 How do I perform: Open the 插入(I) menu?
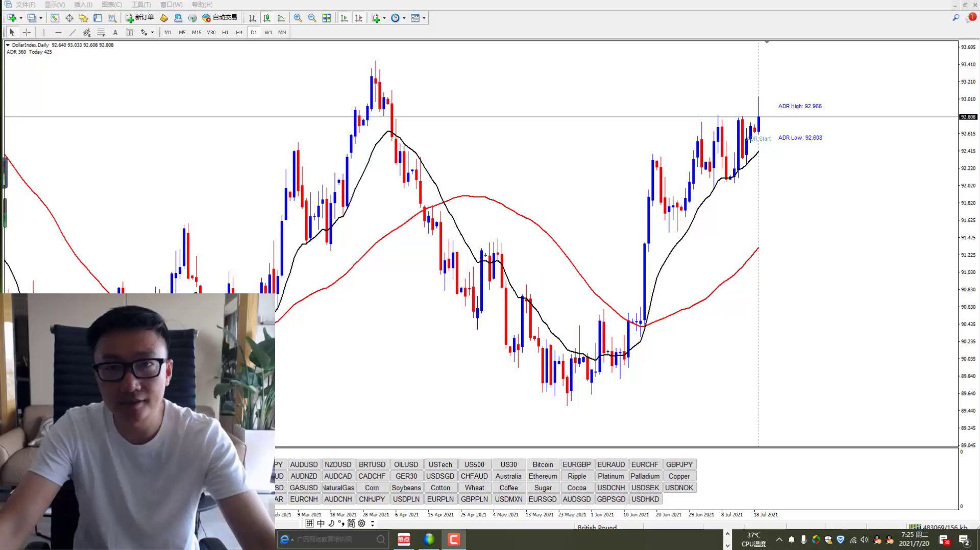pos(83,5)
